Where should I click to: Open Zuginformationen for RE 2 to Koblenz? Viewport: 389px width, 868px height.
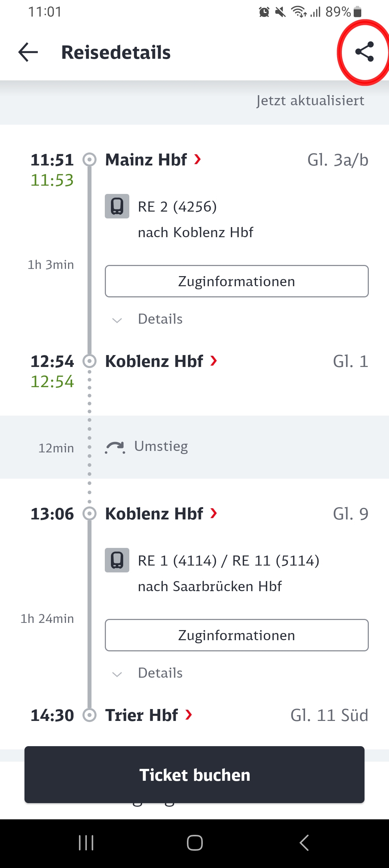click(x=237, y=281)
